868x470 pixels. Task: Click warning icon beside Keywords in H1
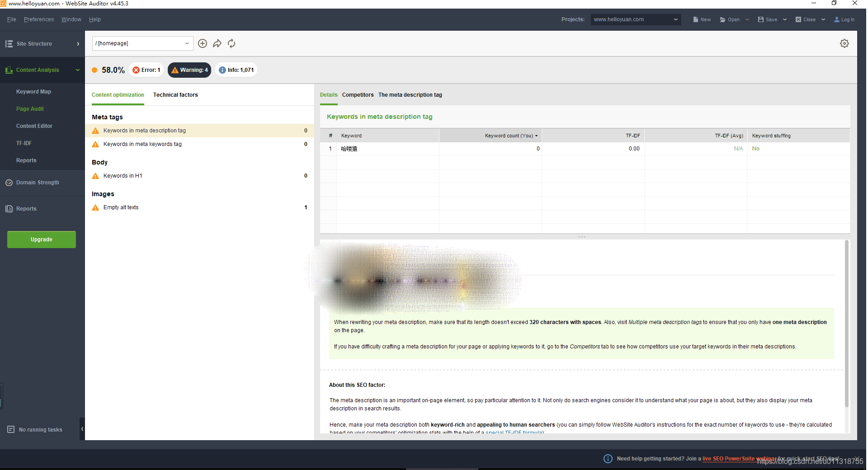[95, 176]
